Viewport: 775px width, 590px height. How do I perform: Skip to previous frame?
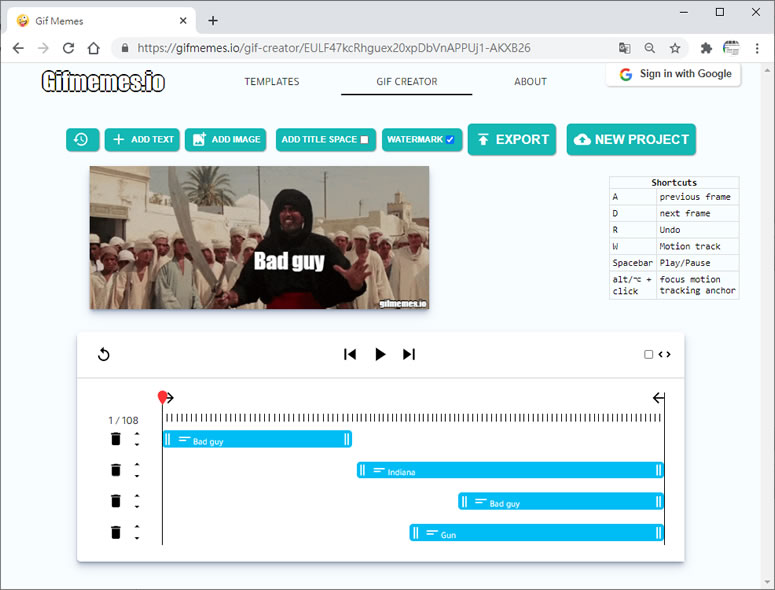(x=350, y=354)
